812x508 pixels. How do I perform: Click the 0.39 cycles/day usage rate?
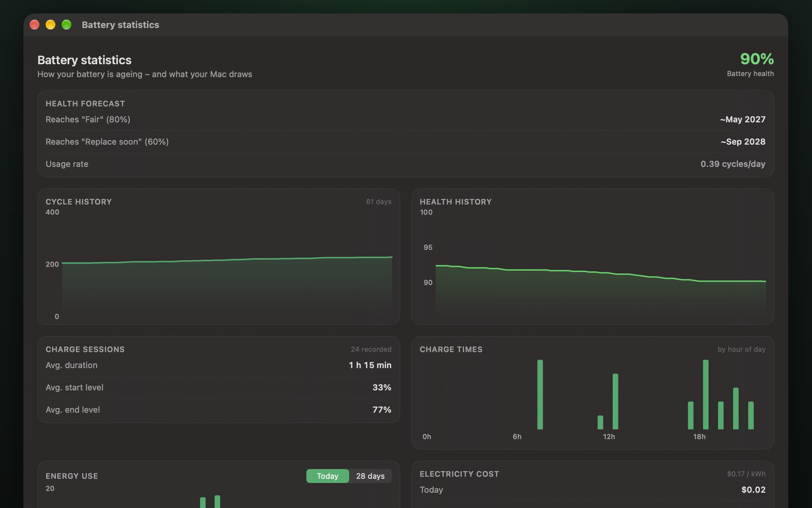pos(733,164)
